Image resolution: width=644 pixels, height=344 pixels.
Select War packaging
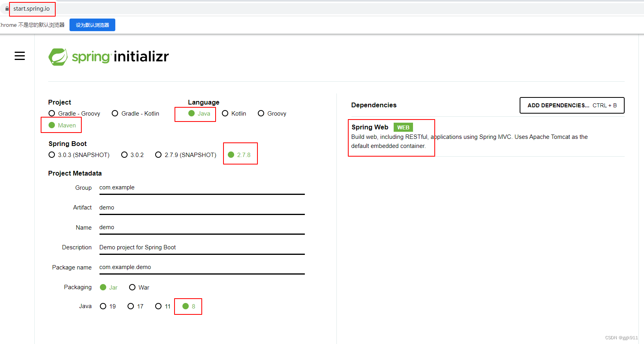pyautogui.click(x=139, y=288)
